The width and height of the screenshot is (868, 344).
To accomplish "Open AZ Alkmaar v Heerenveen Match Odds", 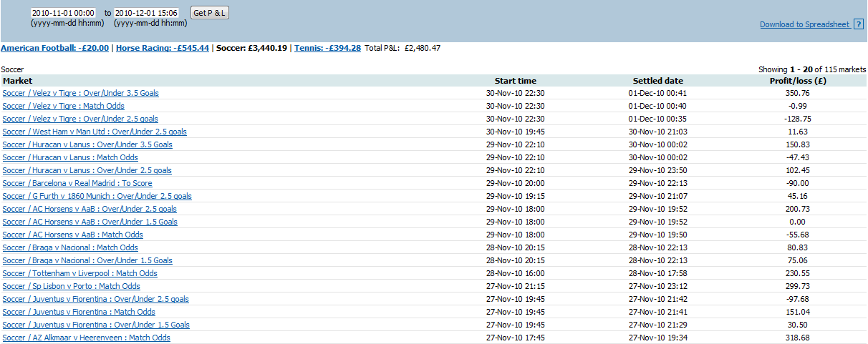I will click(x=87, y=338).
